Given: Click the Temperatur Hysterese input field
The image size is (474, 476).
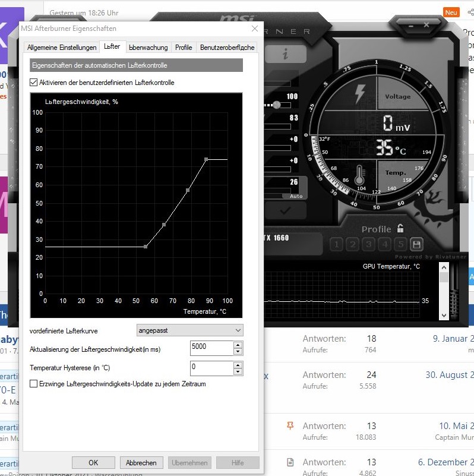Looking at the screenshot, I should point(211,368).
